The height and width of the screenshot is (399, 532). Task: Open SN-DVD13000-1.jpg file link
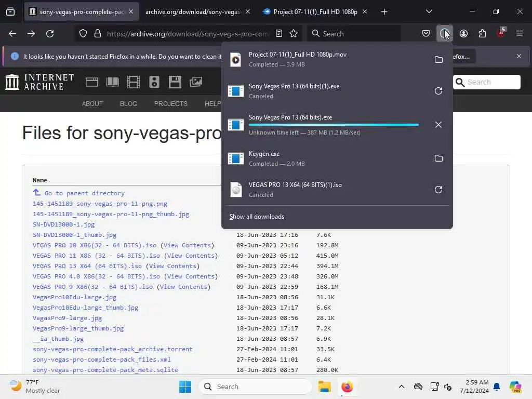pos(64,224)
